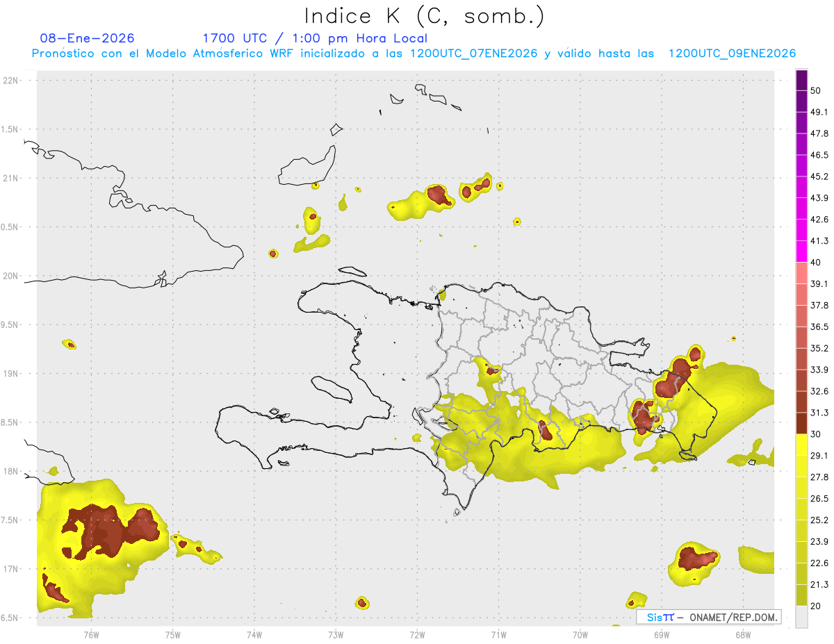The width and height of the screenshot is (834, 644).
Task: Click the colorbar value "46.5"
Action: click(820, 155)
